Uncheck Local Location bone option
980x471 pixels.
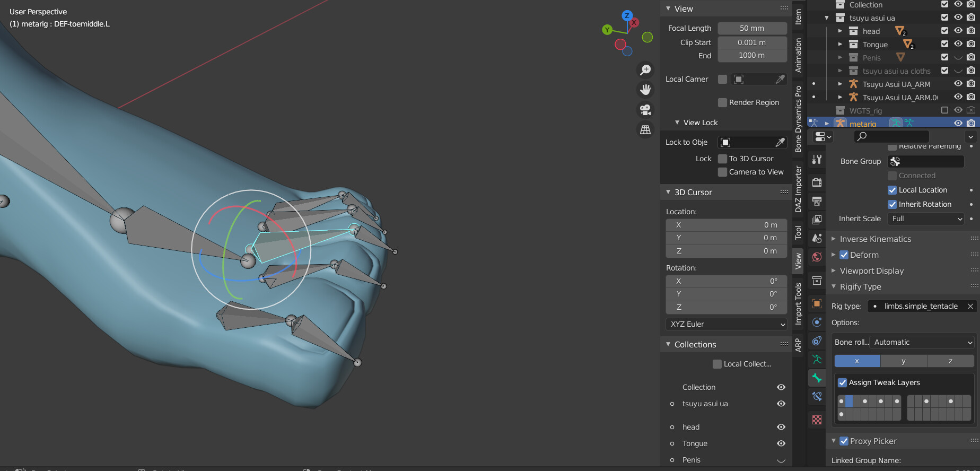point(892,190)
